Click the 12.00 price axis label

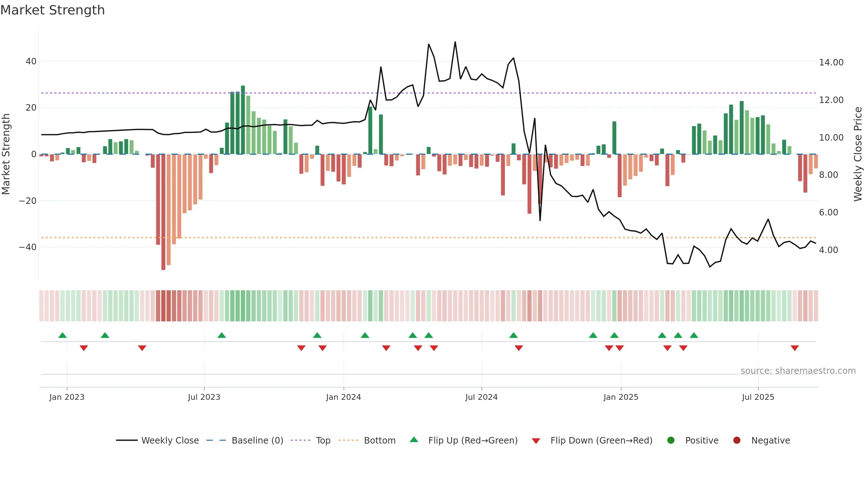831,100
